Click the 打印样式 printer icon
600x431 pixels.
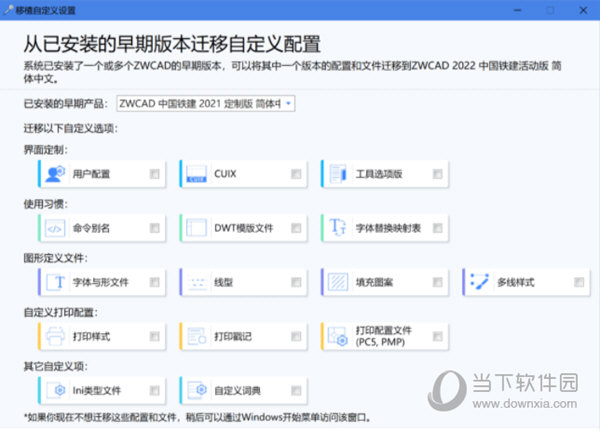coord(55,336)
